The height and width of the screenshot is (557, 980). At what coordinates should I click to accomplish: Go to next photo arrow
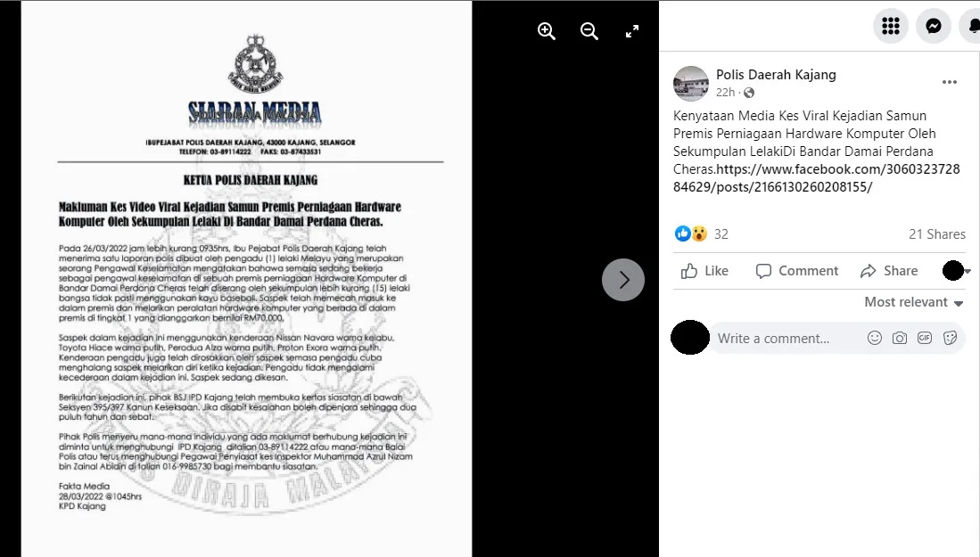623,280
